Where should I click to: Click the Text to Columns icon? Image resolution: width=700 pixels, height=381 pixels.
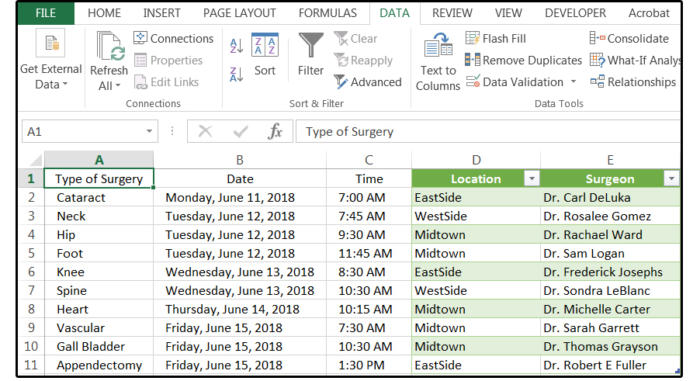coord(438,44)
